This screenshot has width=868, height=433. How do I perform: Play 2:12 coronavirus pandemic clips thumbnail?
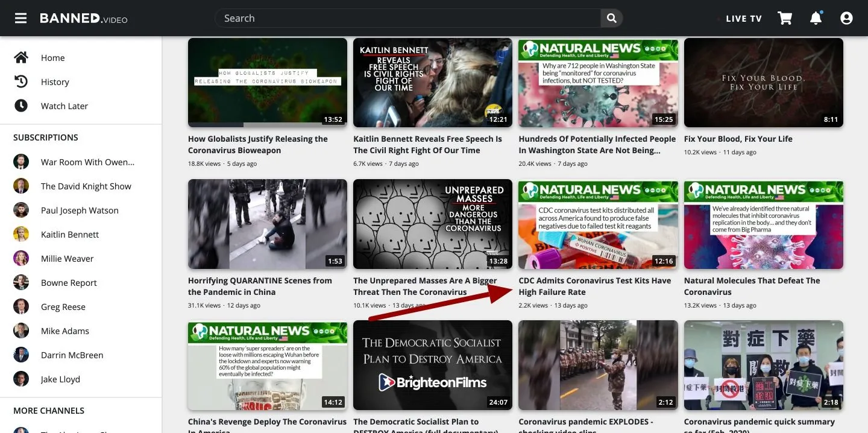[598, 365]
